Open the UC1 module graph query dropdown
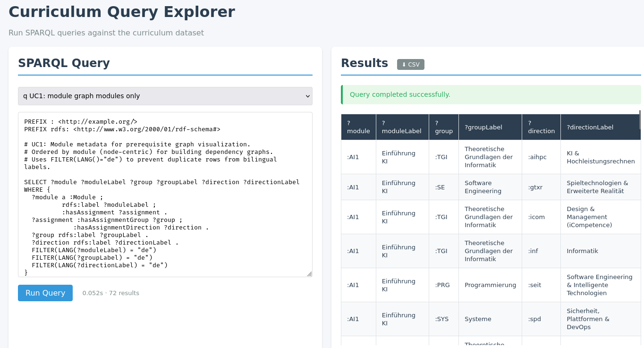 coord(165,96)
